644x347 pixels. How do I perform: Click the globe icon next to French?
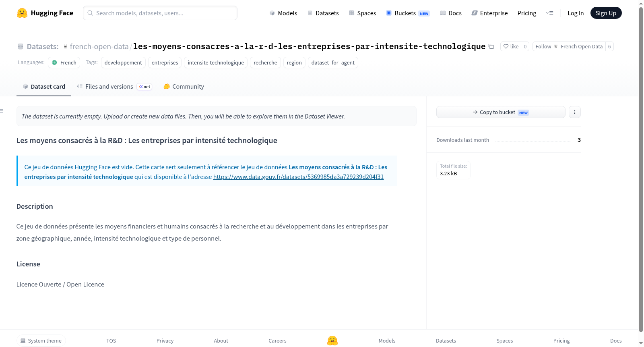(54, 62)
